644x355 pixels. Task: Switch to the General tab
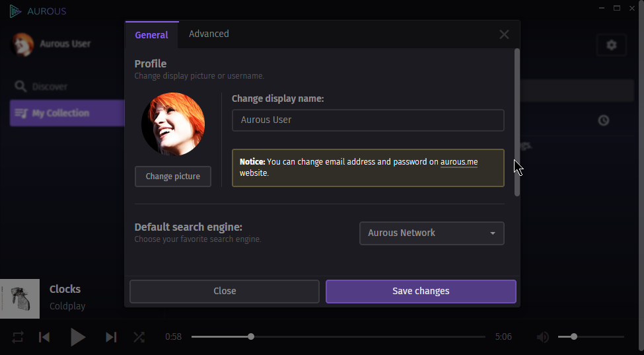pyautogui.click(x=151, y=35)
